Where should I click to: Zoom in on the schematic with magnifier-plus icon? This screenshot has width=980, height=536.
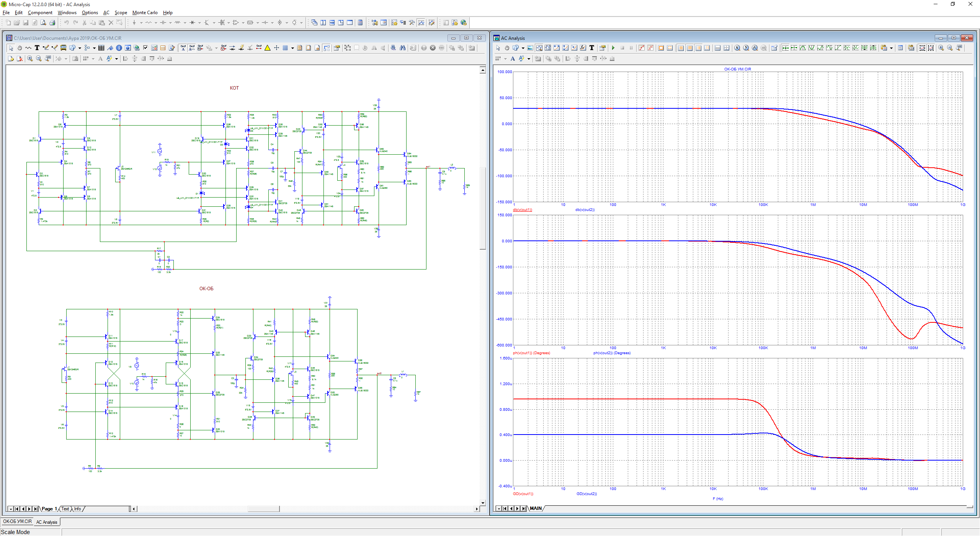[x=30, y=59]
